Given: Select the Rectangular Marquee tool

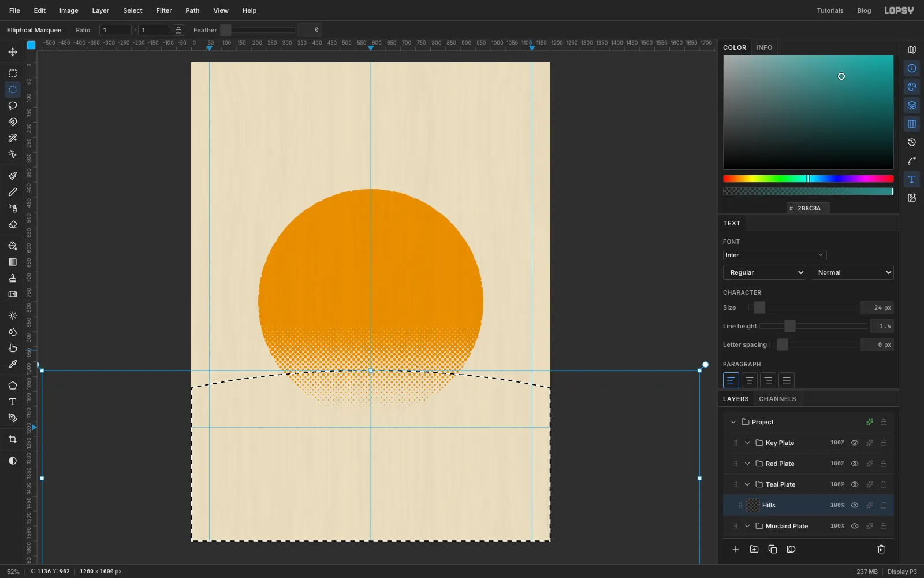Looking at the screenshot, I should click(x=13, y=73).
